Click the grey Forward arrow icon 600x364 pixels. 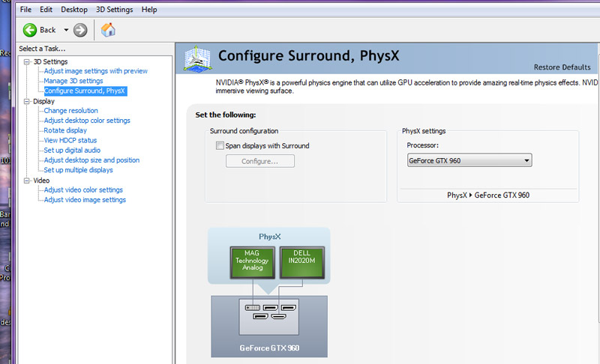pyautogui.click(x=80, y=30)
